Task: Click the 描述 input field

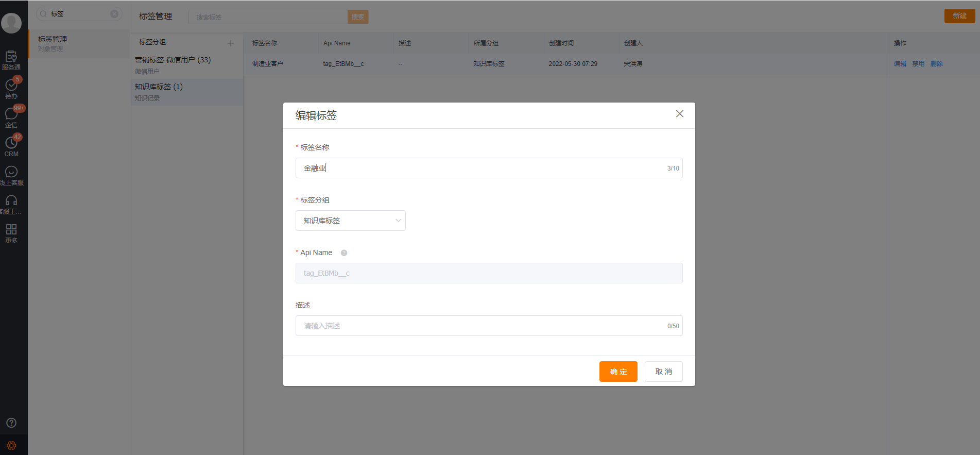Action: (489, 326)
